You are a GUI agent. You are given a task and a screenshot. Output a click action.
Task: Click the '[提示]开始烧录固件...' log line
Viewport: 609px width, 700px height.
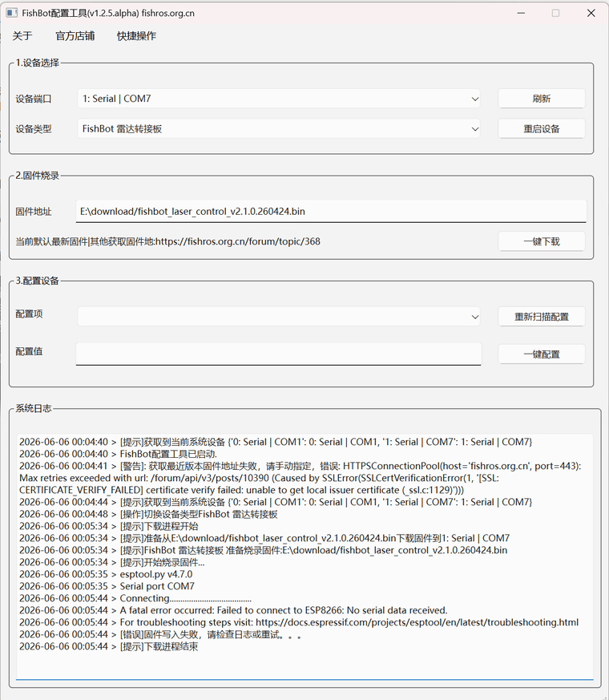(111, 562)
